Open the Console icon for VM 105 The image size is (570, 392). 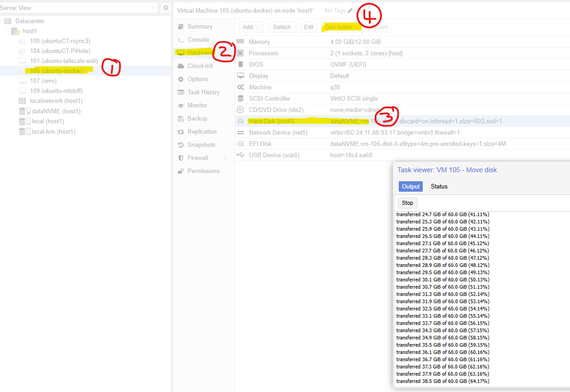click(x=181, y=39)
